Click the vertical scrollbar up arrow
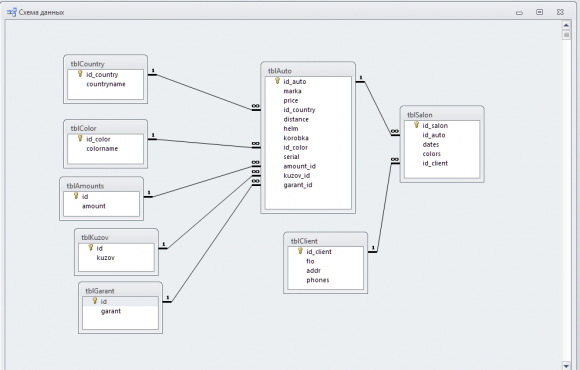 (566, 25)
